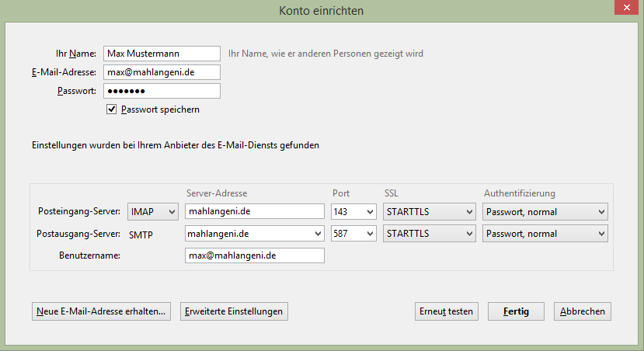Open the incoming port 143 dropdown

click(353, 211)
